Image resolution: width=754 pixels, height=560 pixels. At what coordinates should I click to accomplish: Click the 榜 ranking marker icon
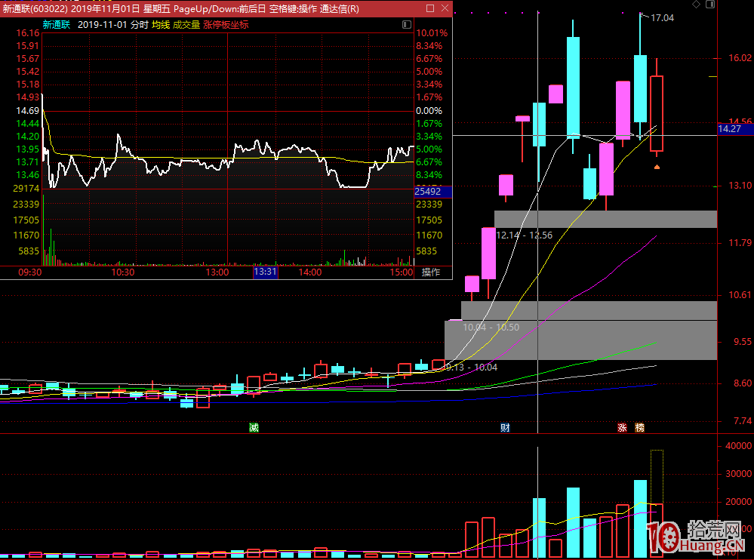click(640, 428)
